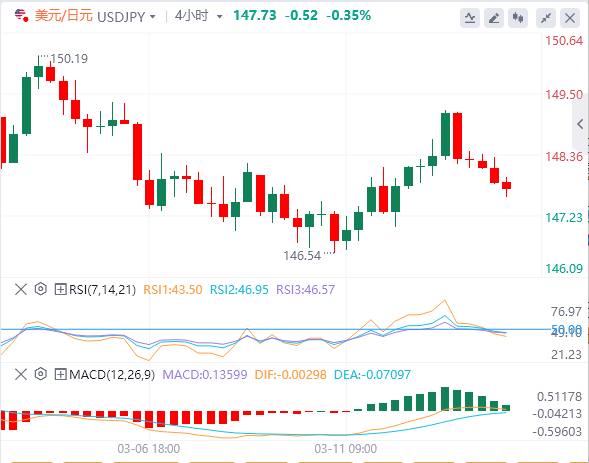The width and height of the screenshot is (589, 463).
Task: Expand RSI panel with plus box
Action: point(60,289)
